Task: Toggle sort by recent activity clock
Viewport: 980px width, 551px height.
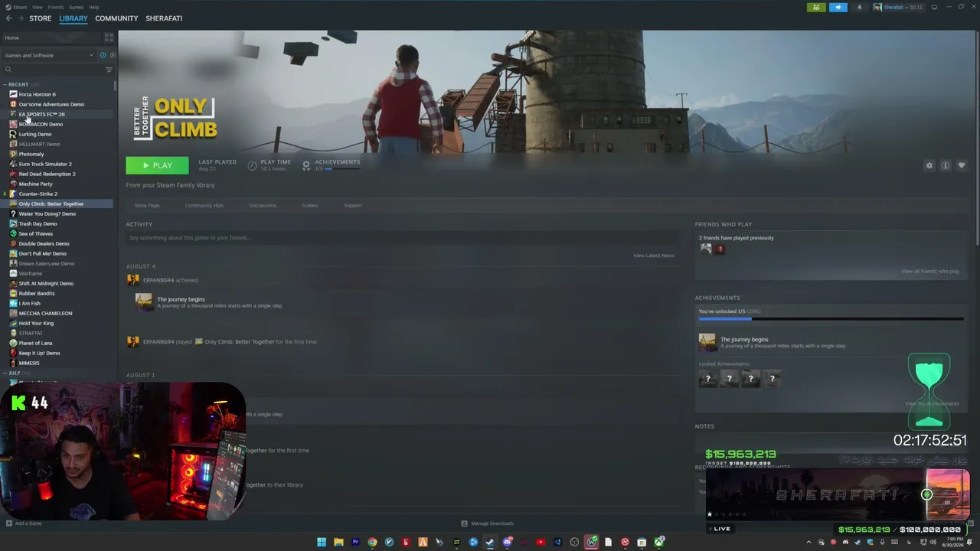Action: (103, 55)
